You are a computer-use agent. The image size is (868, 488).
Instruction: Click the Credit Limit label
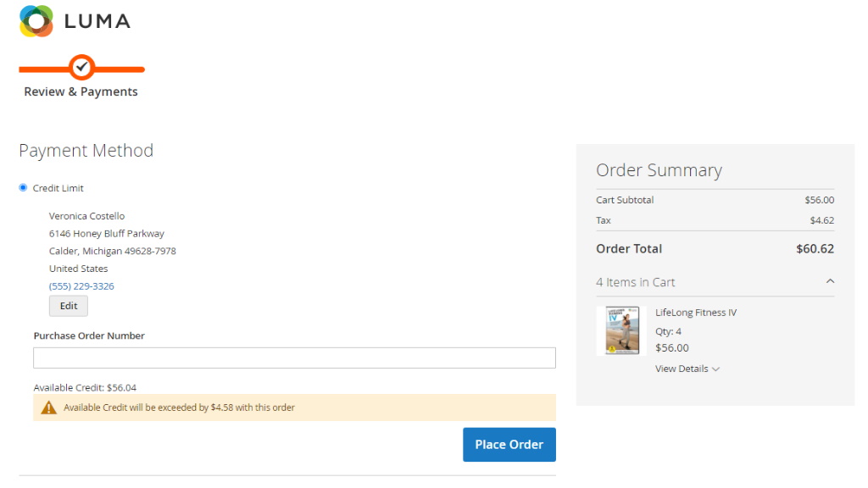coord(58,188)
